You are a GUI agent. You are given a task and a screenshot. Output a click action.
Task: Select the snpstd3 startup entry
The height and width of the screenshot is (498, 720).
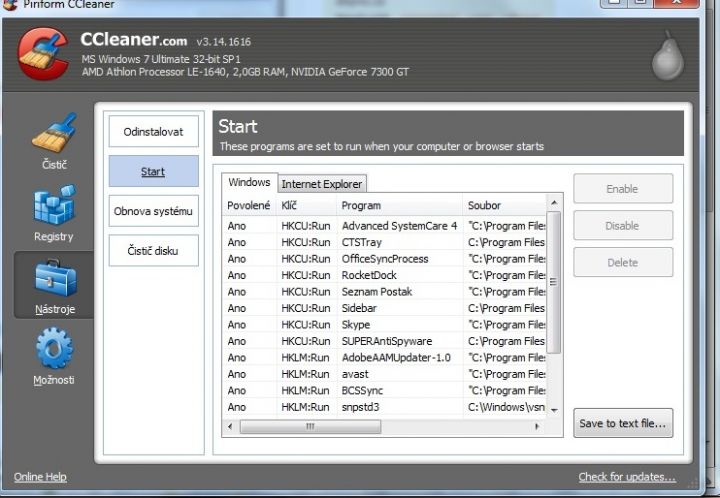(x=385, y=408)
